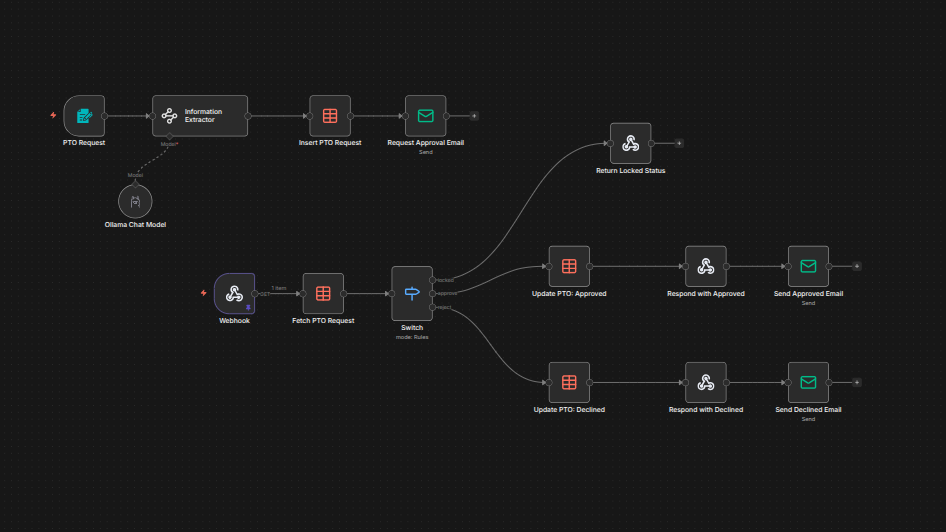Image resolution: width=946 pixels, height=532 pixels.
Task: Select the Webhook trigger node
Action: tap(234, 294)
